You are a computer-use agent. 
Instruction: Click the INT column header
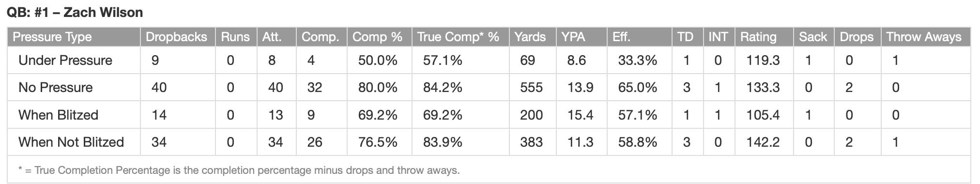[719, 37]
